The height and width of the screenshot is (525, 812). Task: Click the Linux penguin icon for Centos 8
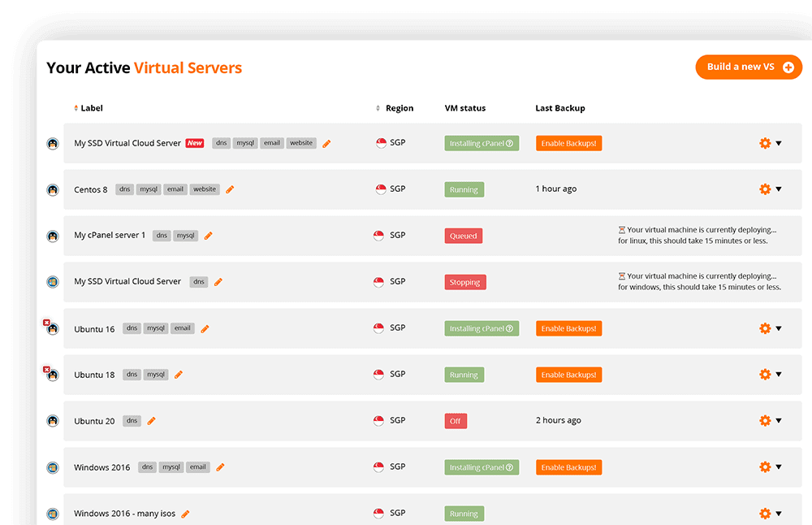pos(53,189)
